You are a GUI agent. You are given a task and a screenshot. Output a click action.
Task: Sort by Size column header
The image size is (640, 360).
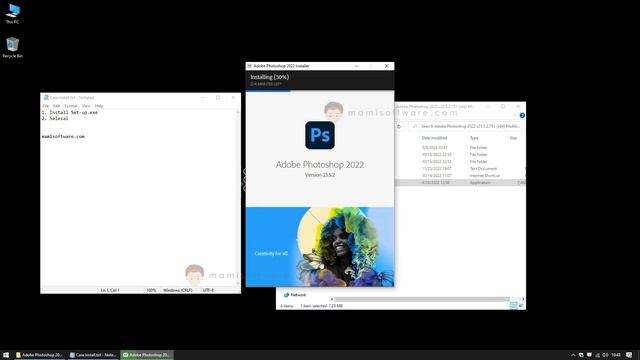(513, 138)
